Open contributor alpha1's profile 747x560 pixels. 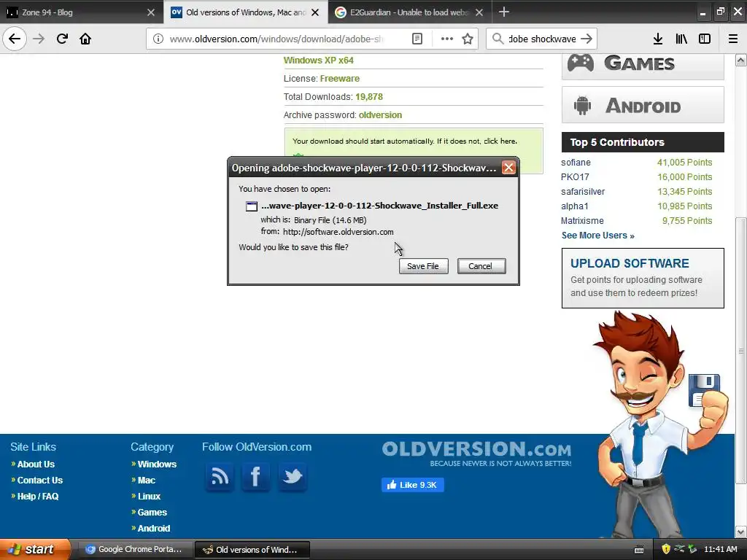(575, 206)
